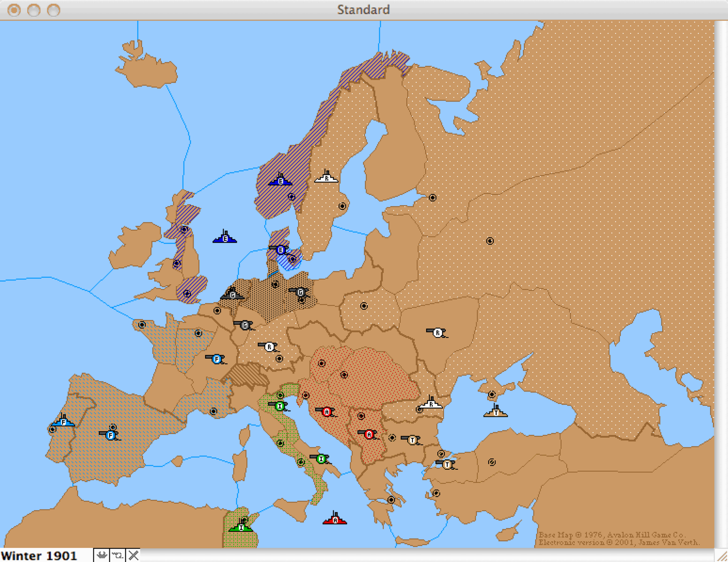
Task: Click the Italian army in southern Italy
Action: [x=321, y=458]
